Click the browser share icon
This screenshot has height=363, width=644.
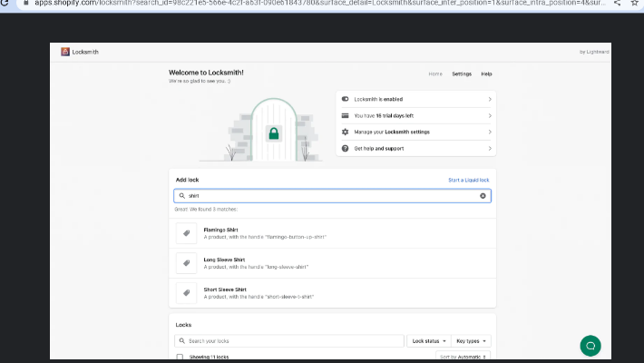click(x=618, y=3)
